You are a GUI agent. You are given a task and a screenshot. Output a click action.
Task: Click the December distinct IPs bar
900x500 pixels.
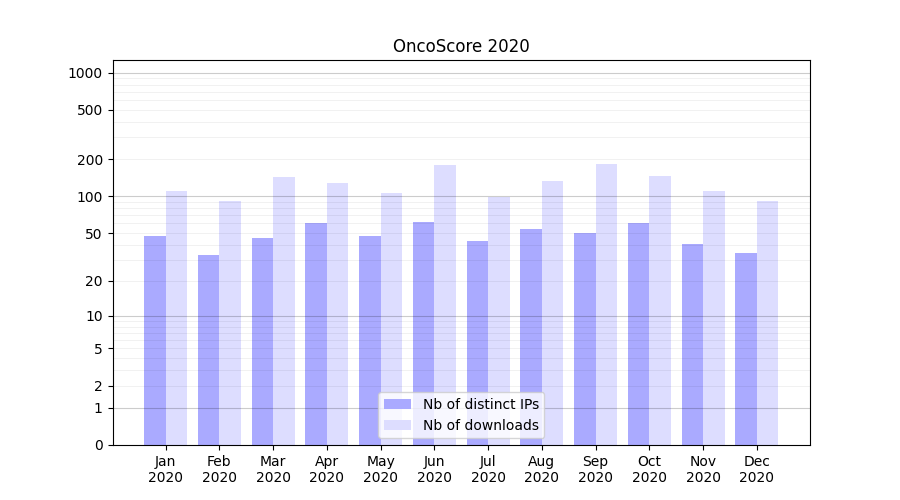(746, 349)
